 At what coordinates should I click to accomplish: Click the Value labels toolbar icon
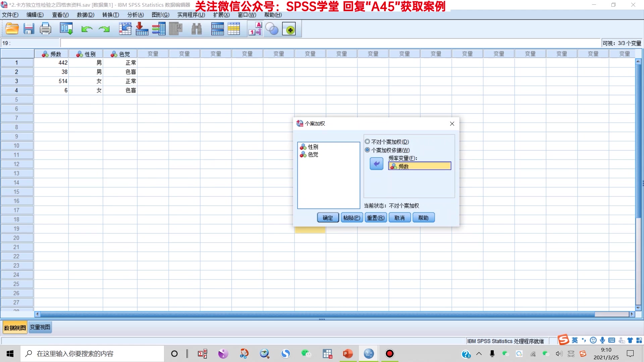point(255,29)
